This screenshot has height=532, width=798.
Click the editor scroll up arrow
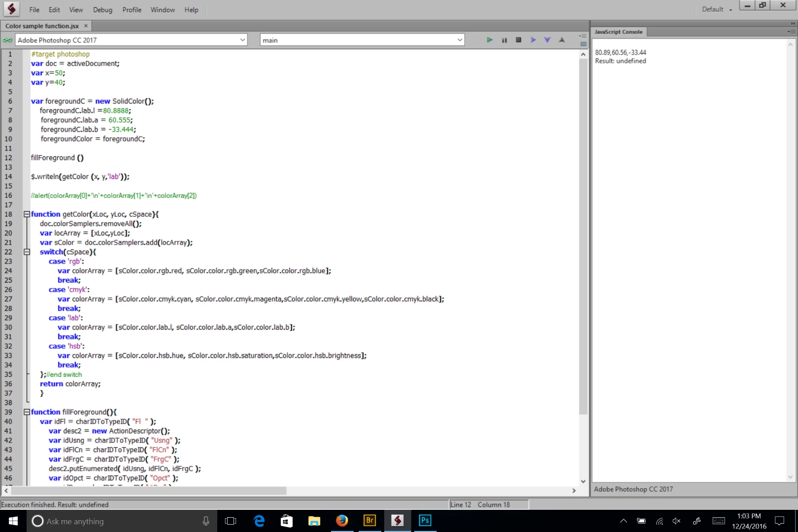tap(583, 54)
